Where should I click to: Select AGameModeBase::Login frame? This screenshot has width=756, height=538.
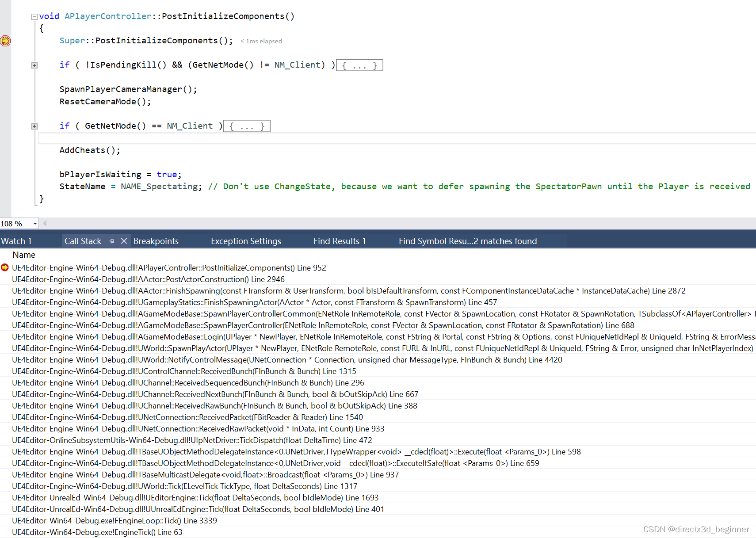click(x=383, y=336)
